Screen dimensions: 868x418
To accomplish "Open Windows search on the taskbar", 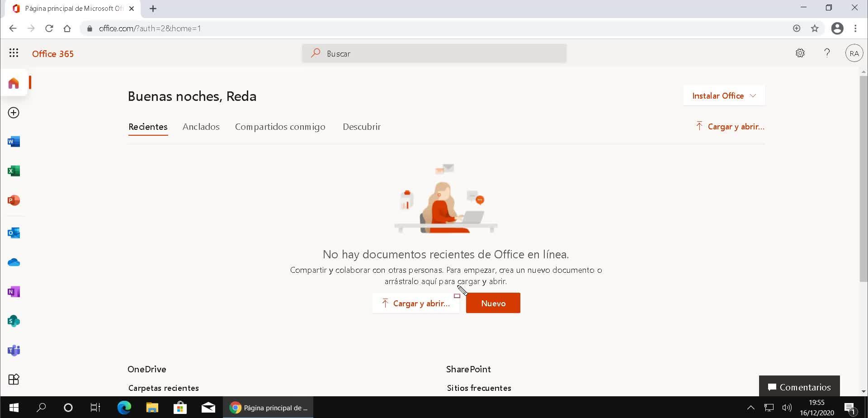I will (x=41, y=408).
